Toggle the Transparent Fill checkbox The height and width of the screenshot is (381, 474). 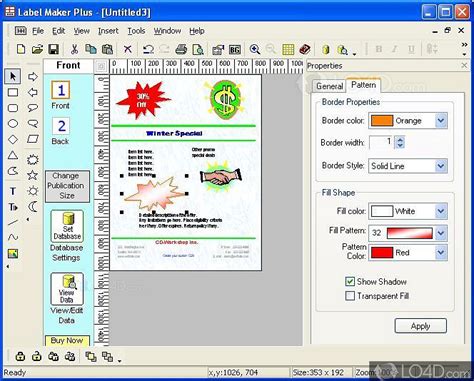350,296
